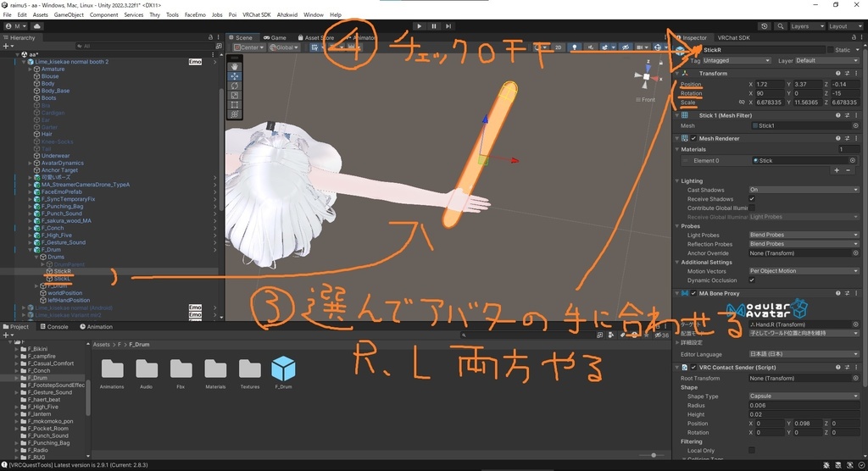The image size is (868, 471).
Task: Select the Scale tool
Action: coord(235,95)
